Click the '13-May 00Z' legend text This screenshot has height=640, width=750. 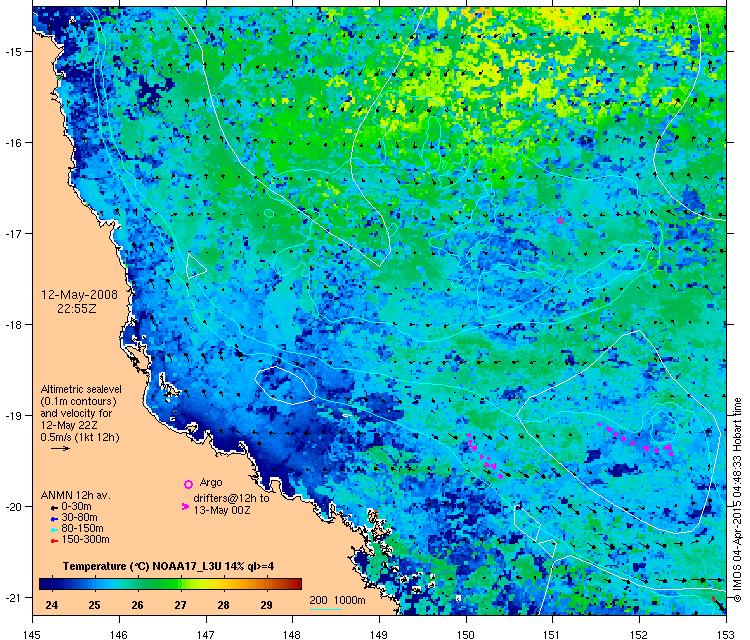(222, 510)
